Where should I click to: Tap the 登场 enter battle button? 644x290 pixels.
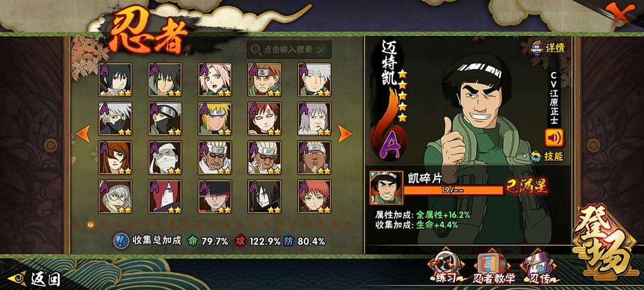tap(604, 243)
